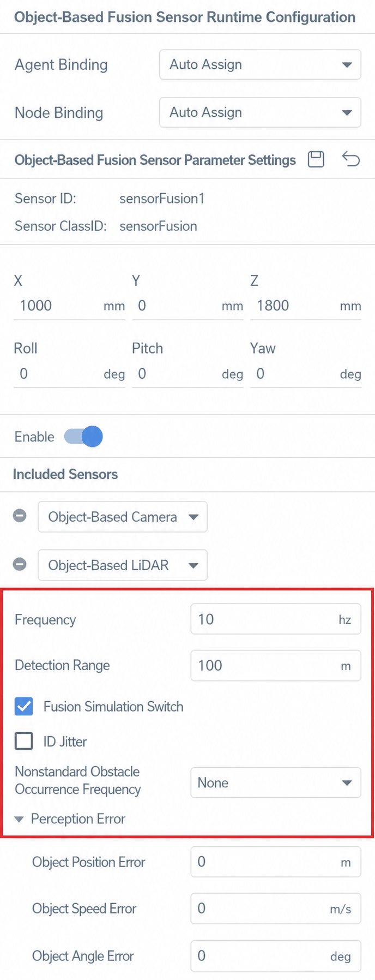Click the undo/reset arrow icon
Screen dimensions: 375x980
point(351,159)
